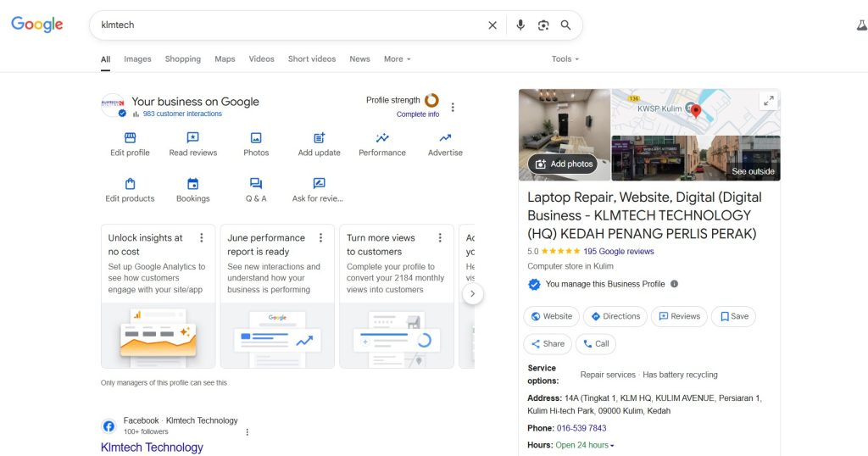Screen dimensions: 868x456
Task: Open the Bookings calendar icon
Action: [192, 184]
